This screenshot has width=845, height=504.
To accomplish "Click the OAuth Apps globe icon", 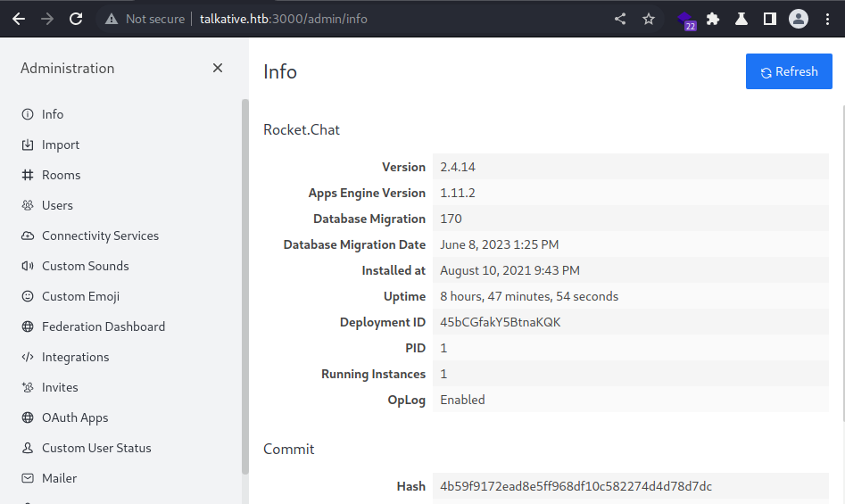I will coord(28,417).
